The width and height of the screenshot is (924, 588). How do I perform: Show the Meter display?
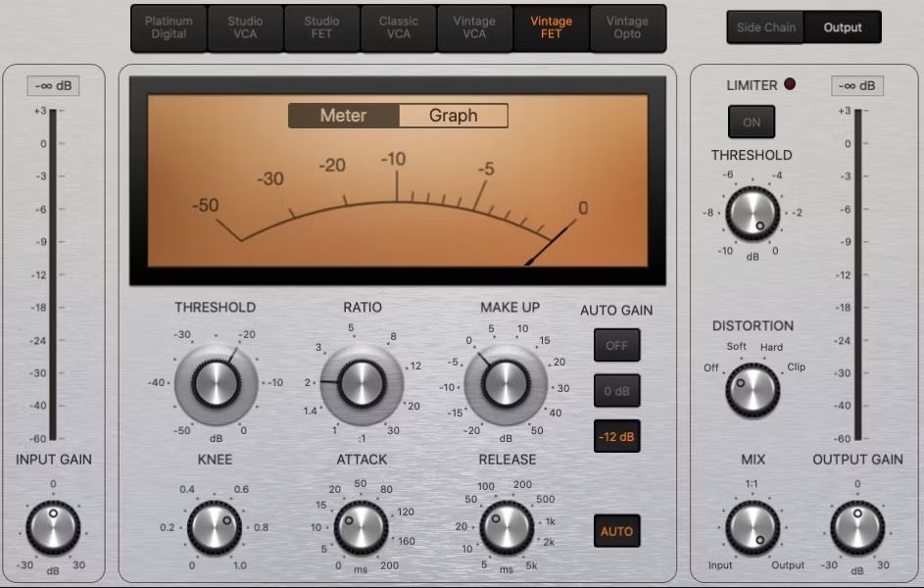(344, 116)
